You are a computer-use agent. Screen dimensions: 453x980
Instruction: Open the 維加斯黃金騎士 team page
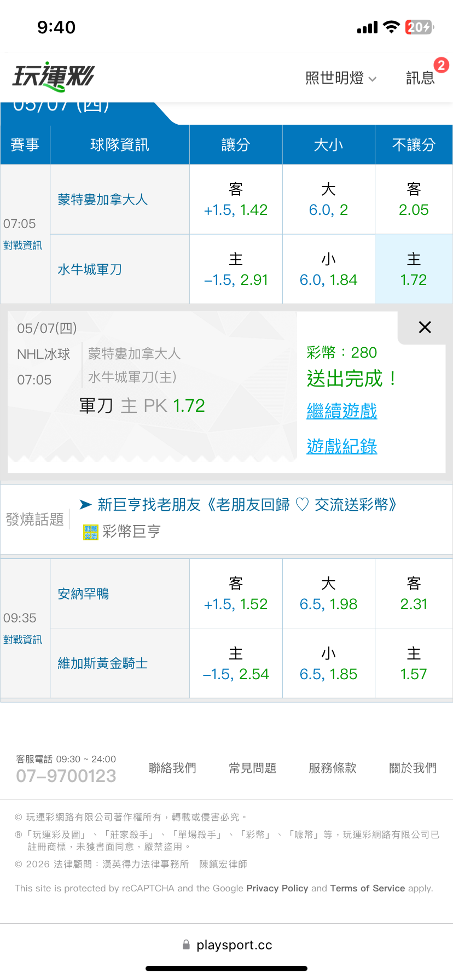click(103, 663)
